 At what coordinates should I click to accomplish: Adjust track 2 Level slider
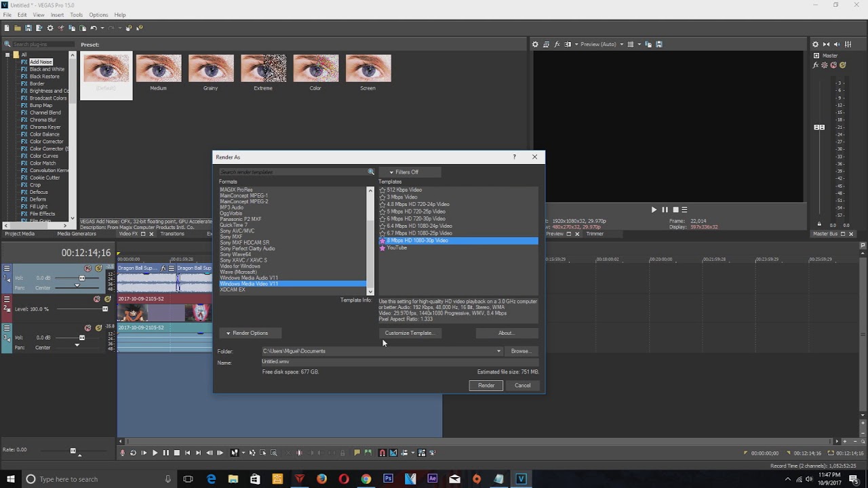pyautogui.click(x=104, y=309)
